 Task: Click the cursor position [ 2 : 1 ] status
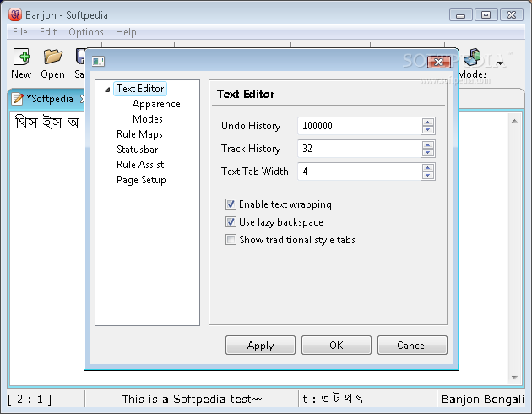pyautogui.click(x=30, y=400)
